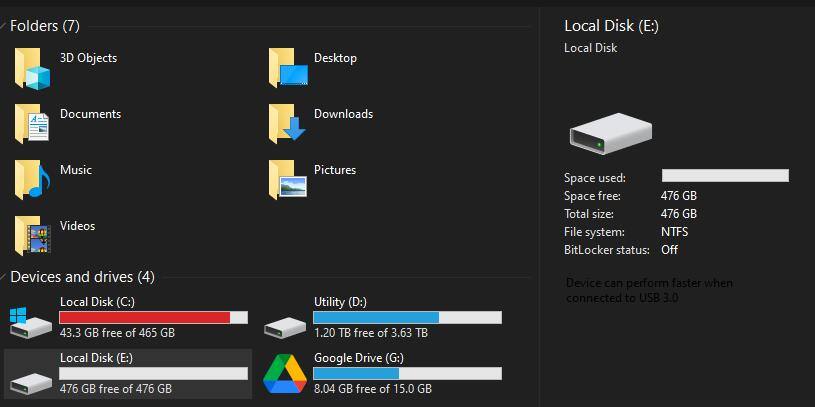
Task: Click the "43.3 GB free of 465 GB" text
Action: [x=117, y=333]
